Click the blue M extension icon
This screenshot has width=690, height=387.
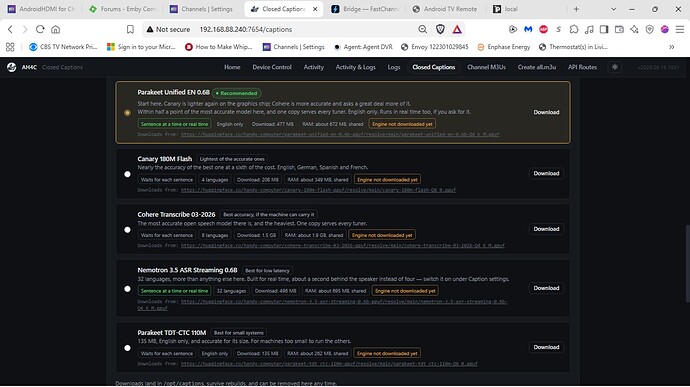coord(528,29)
